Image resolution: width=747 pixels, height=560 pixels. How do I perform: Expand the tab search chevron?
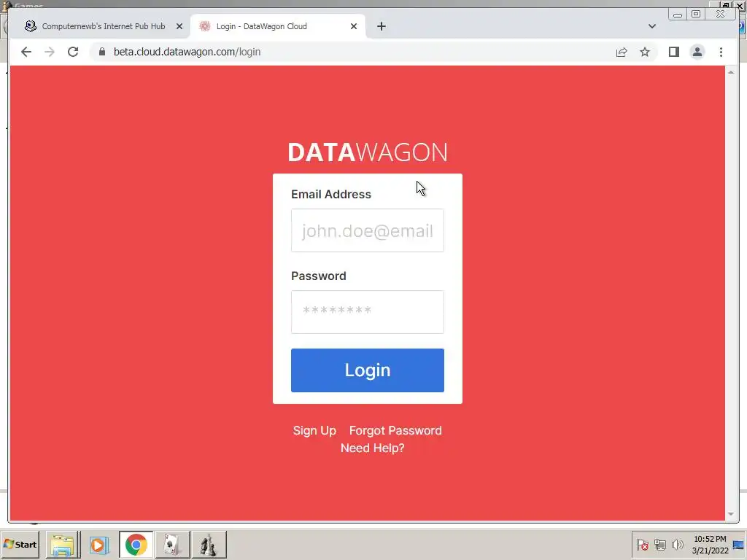[x=651, y=26]
